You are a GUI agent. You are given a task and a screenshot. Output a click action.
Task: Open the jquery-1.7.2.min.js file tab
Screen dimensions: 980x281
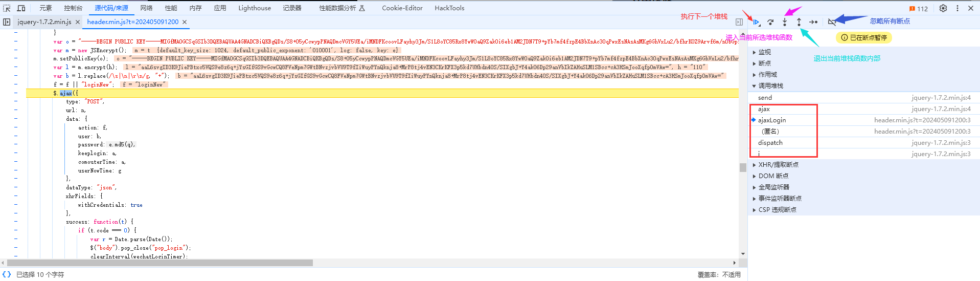[x=44, y=22]
